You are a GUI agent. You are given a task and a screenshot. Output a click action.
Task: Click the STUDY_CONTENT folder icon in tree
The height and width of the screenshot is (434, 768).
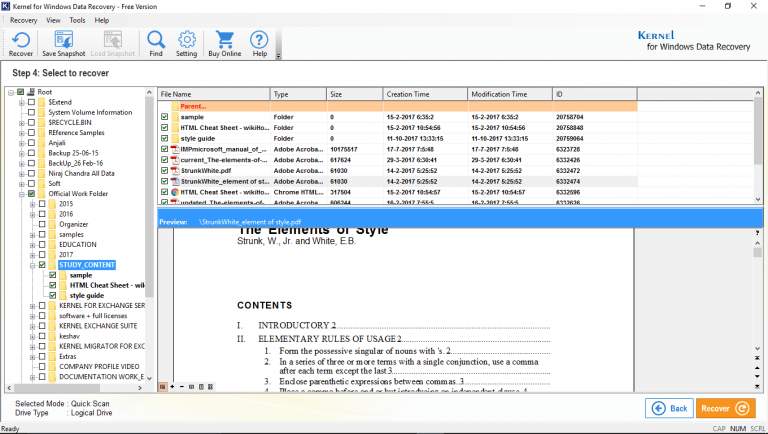[x=53, y=265]
